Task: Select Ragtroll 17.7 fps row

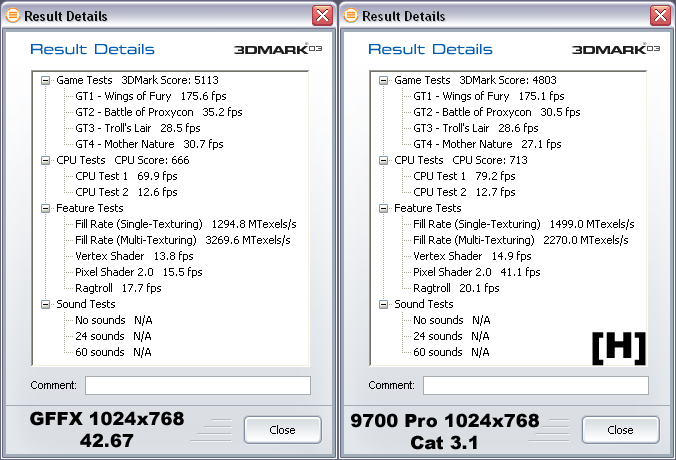Action: (x=118, y=288)
